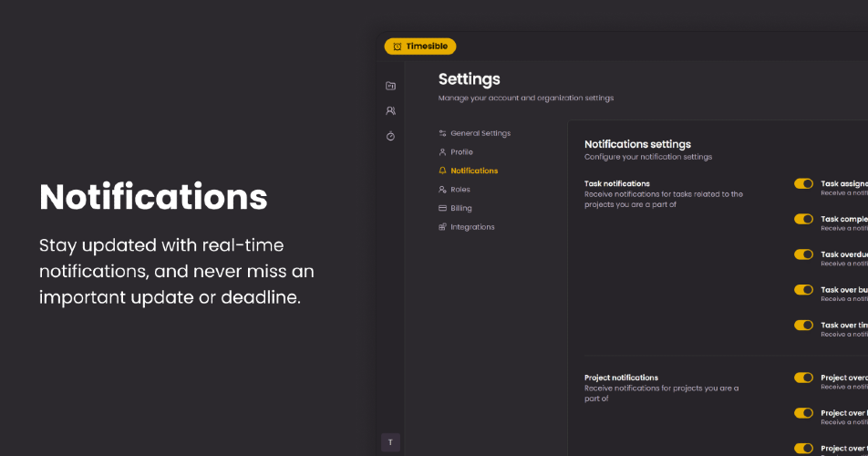Toggle the middle Project over switch
Image resolution: width=868 pixels, height=456 pixels.
pos(804,413)
